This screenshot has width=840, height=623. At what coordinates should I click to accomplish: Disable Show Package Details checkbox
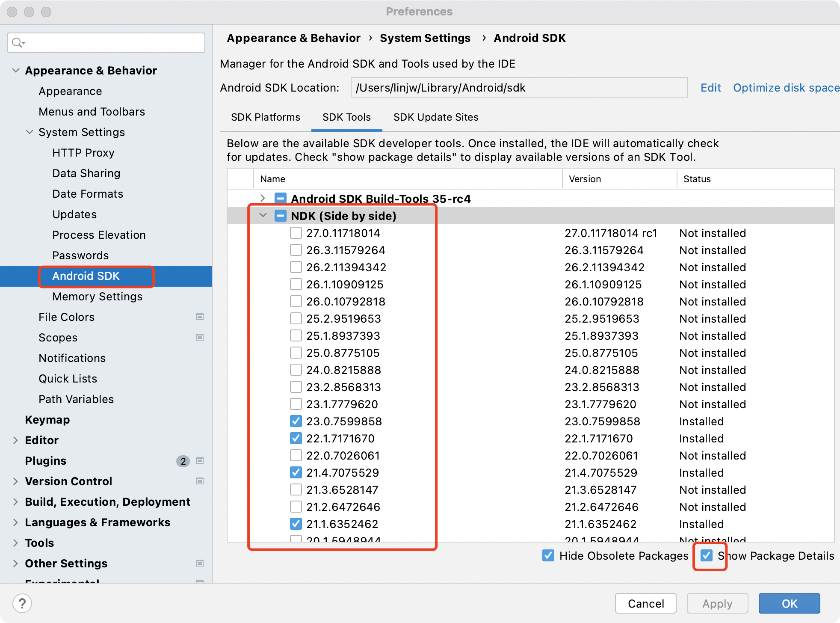(x=707, y=556)
